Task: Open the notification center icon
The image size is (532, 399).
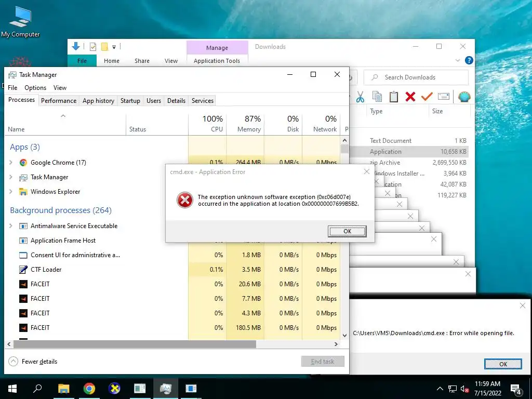Action: pos(516,389)
